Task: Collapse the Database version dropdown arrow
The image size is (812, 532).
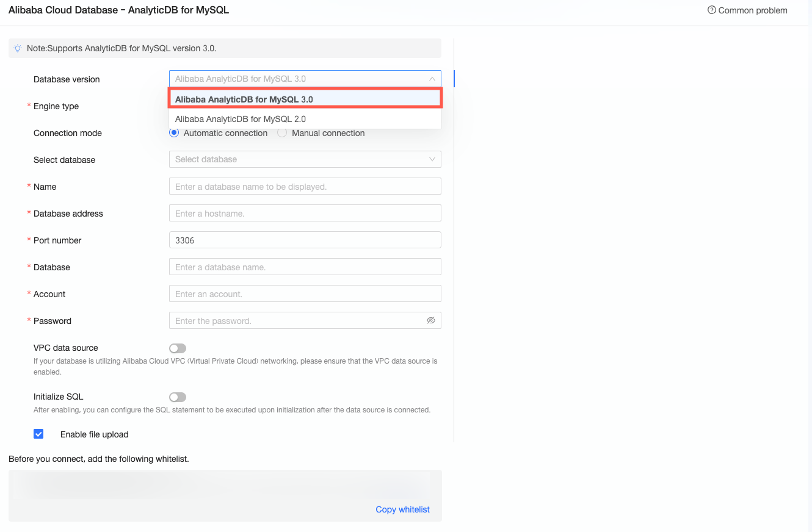Action: (432, 79)
